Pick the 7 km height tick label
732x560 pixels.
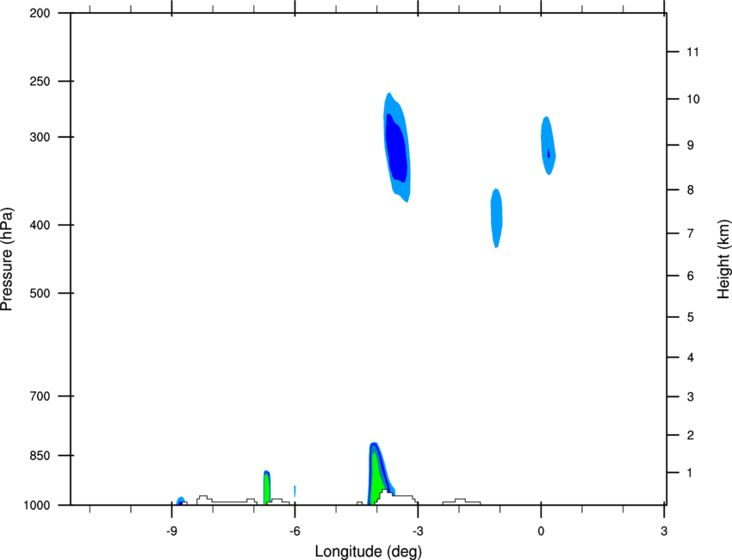click(690, 233)
